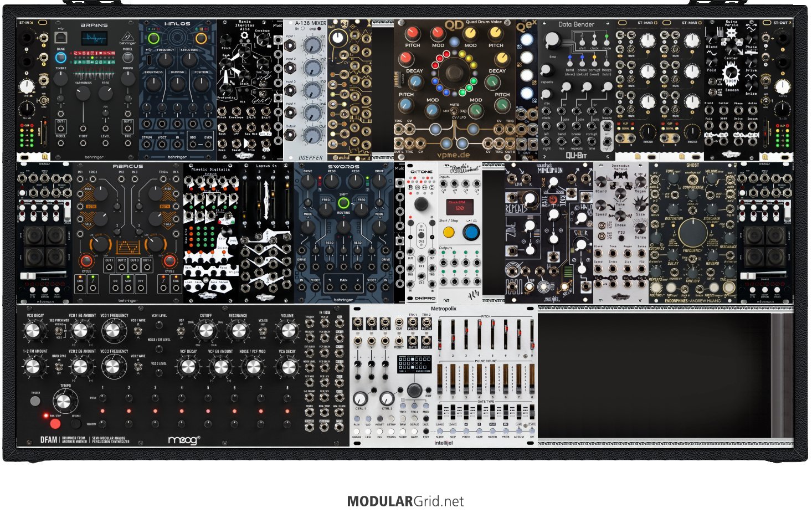Viewport: 812px width, 513px height.
Task: Click the Metropolix CTRL 2 knob
Action: click(387, 398)
